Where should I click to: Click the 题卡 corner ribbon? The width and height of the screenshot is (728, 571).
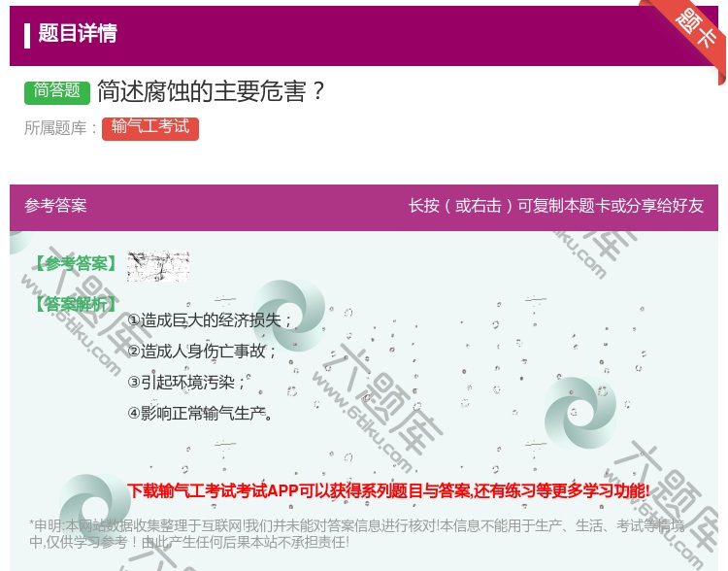696,31
